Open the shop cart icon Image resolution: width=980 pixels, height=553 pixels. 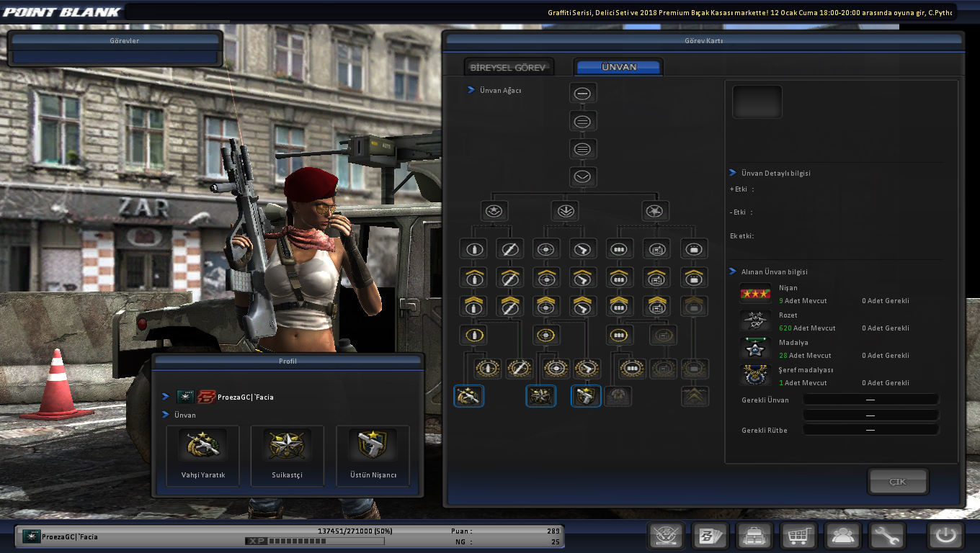(800, 536)
